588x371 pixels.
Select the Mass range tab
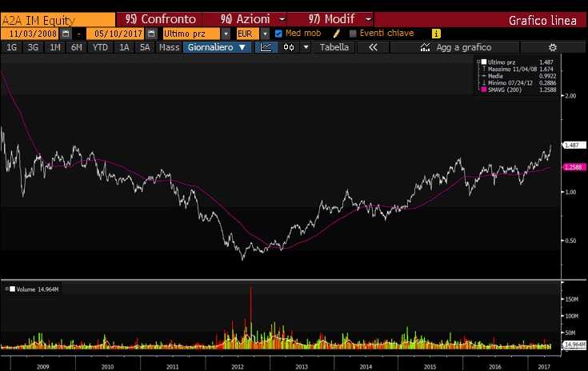pyautogui.click(x=169, y=47)
